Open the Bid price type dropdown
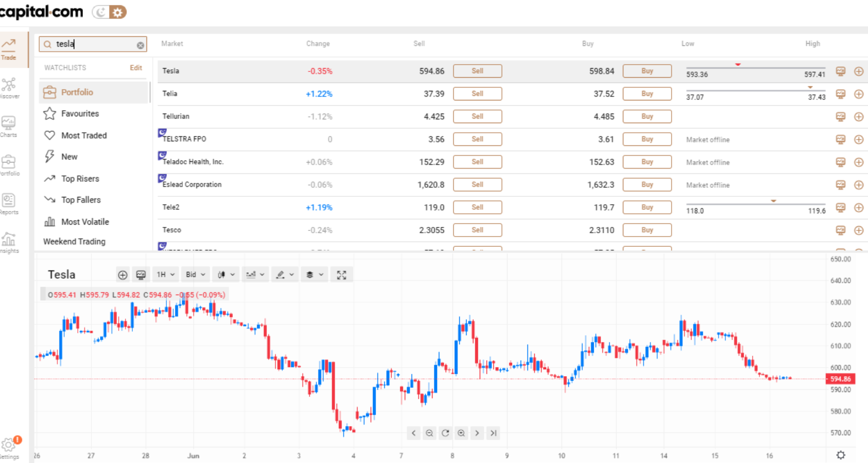868x463 pixels. coord(195,275)
